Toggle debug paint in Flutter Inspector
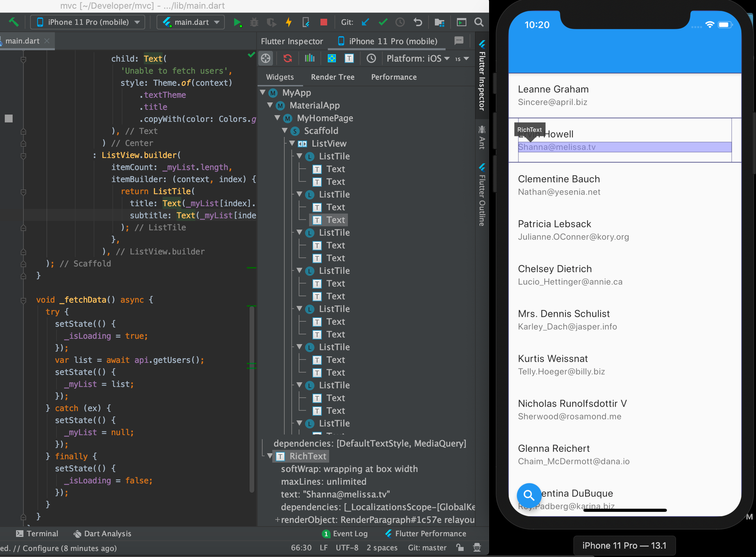Image resolution: width=756 pixels, height=557 pixels. point(332,58)
